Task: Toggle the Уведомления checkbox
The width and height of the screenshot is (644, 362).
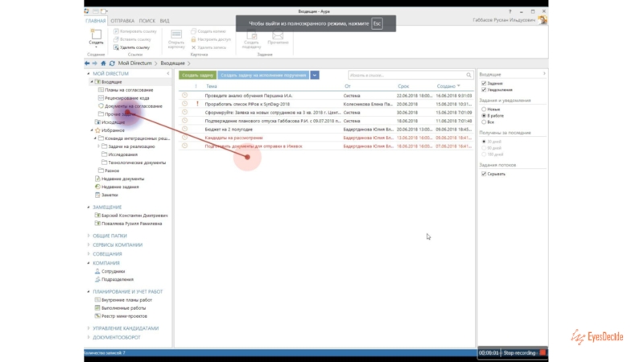Action: [x=483, y=89]
